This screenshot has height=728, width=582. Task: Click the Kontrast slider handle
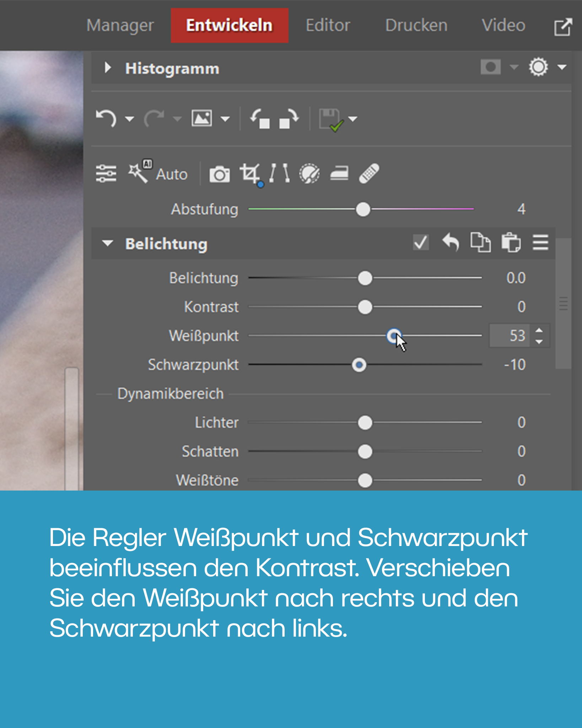tap(365, 307)
